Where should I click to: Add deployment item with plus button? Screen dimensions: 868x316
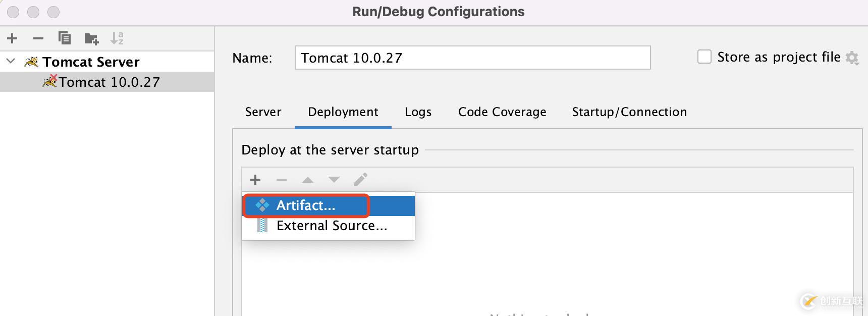(255, 180)
